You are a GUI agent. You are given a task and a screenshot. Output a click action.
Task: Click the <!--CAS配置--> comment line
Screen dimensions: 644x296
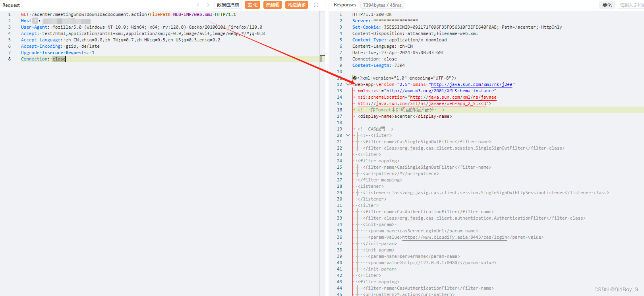point(375,129)
